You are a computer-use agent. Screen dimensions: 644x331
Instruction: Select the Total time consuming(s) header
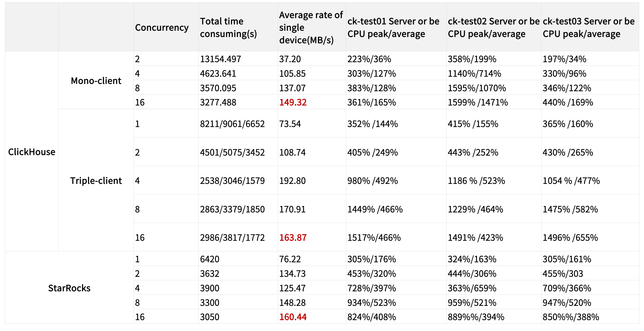click(x=238, y=27)
